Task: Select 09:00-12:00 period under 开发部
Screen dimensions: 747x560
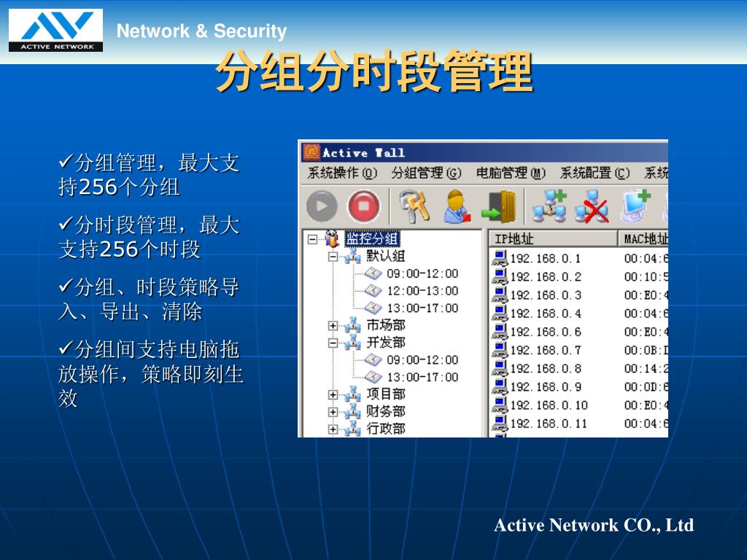Action: pyautogui.click(x=422, y=360)
